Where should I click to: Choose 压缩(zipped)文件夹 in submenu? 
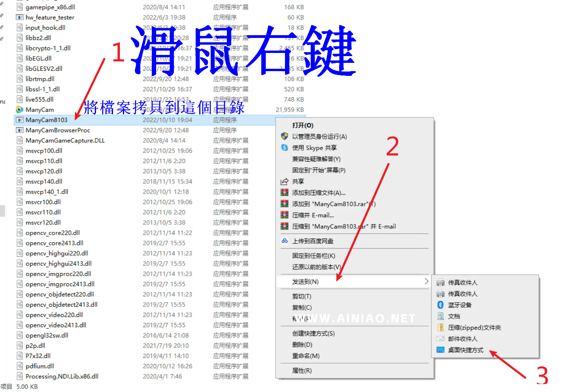[474, 327]
